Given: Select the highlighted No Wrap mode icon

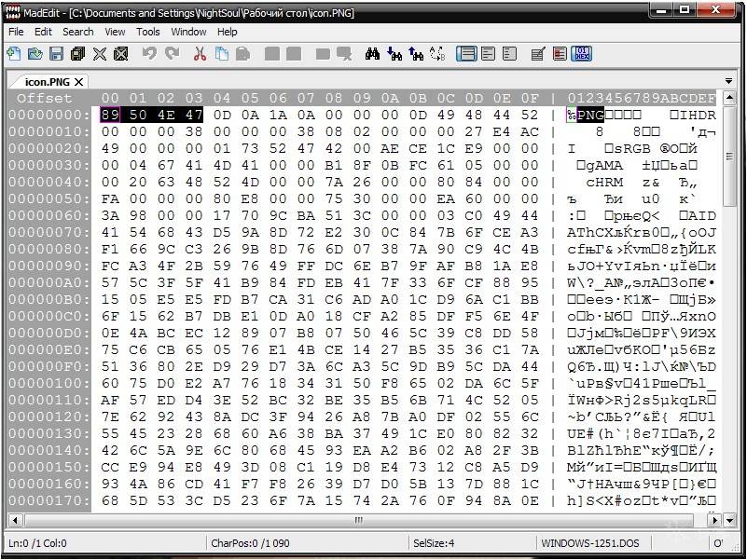Looking at the screenshot, I should tap(466, 54).
